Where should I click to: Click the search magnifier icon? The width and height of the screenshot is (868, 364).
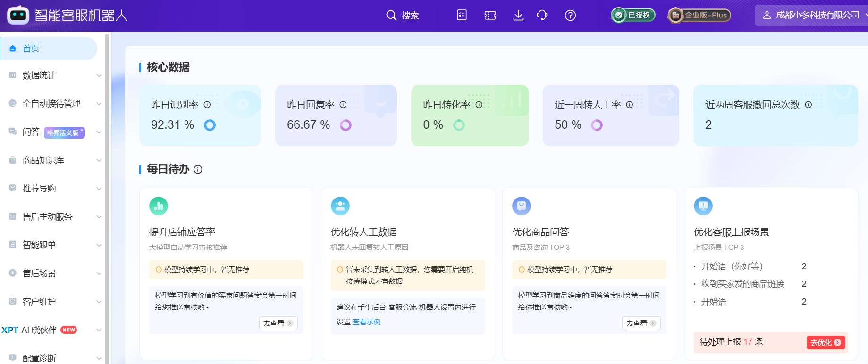pyautogui.click(x=391, y=16)
